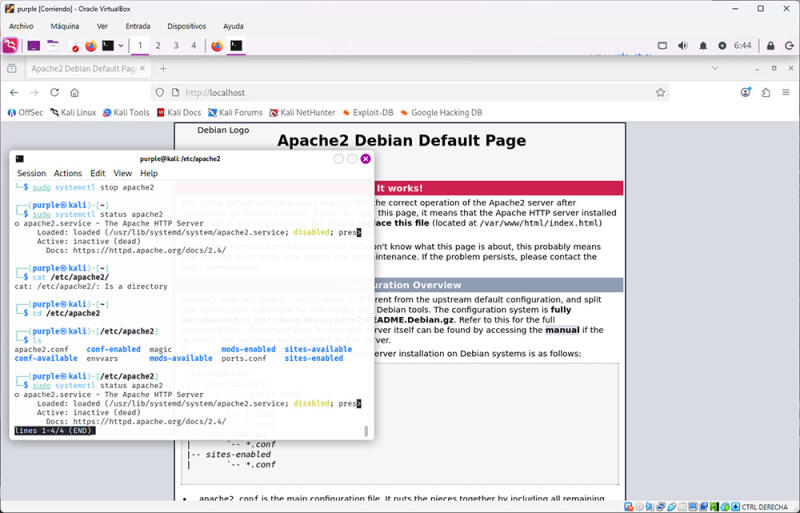Screen dimensions: 800x513
Task: Open the Firefox extensions puzzle icon
Action: click(766, 92)
